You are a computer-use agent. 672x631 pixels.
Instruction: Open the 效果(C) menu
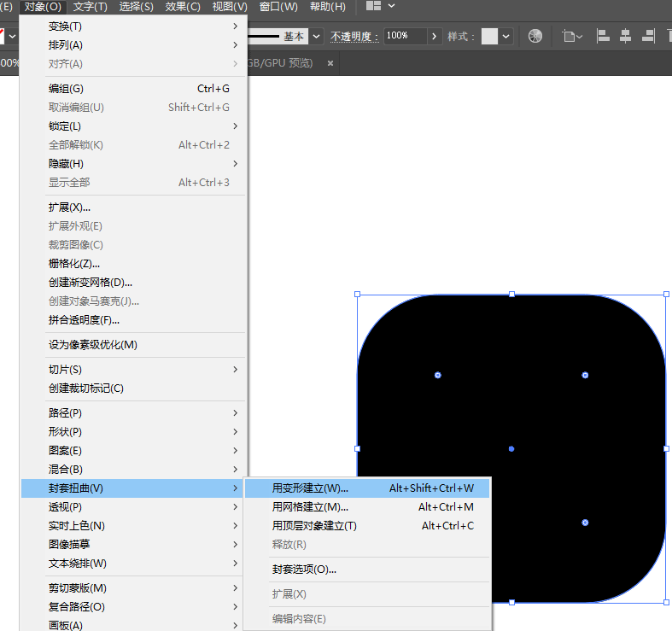[x=182, y=7]
